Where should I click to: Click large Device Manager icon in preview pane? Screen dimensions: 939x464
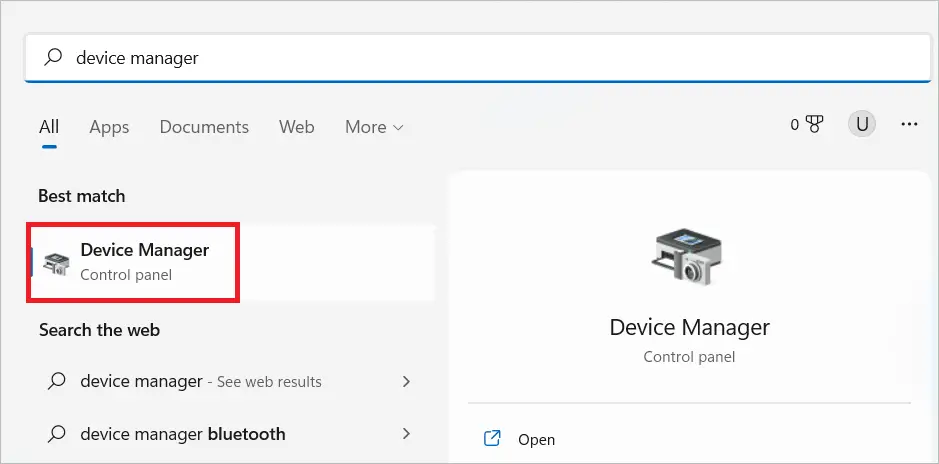pos(686,255)
